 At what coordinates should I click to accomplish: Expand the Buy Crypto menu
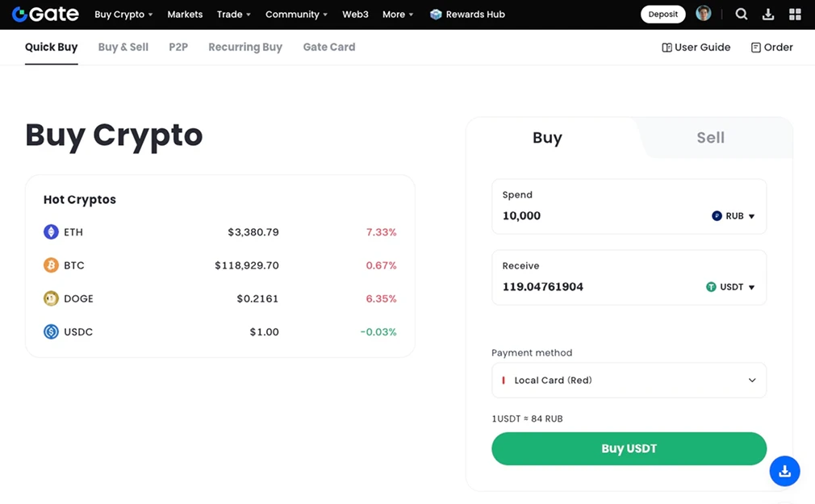click(x=123, y=15)
